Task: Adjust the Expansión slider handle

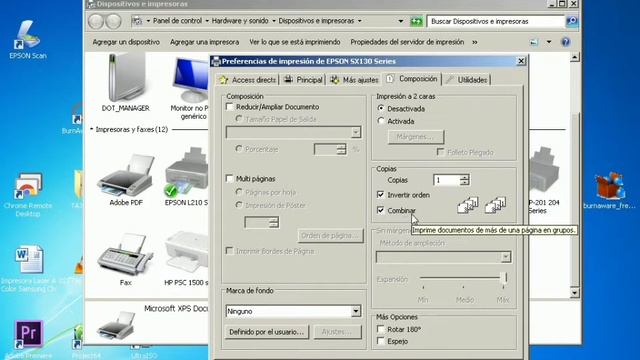Action: 504,278
